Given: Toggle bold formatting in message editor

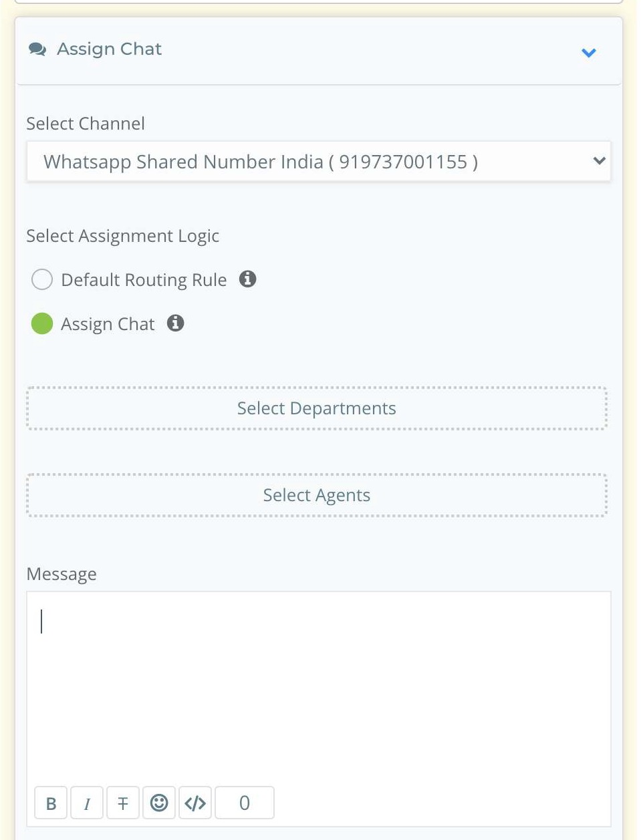Looking at the screenshot, I should (x=51, y=803).
